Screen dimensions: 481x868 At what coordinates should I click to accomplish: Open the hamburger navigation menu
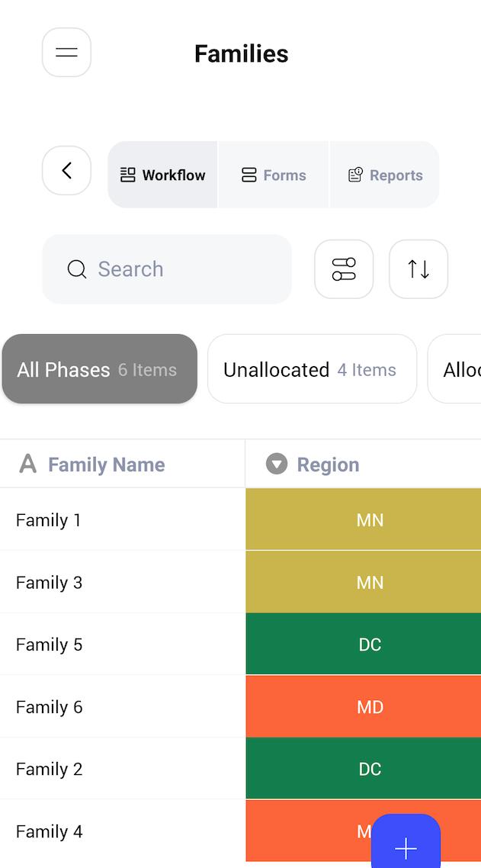[x=66, y=52]
